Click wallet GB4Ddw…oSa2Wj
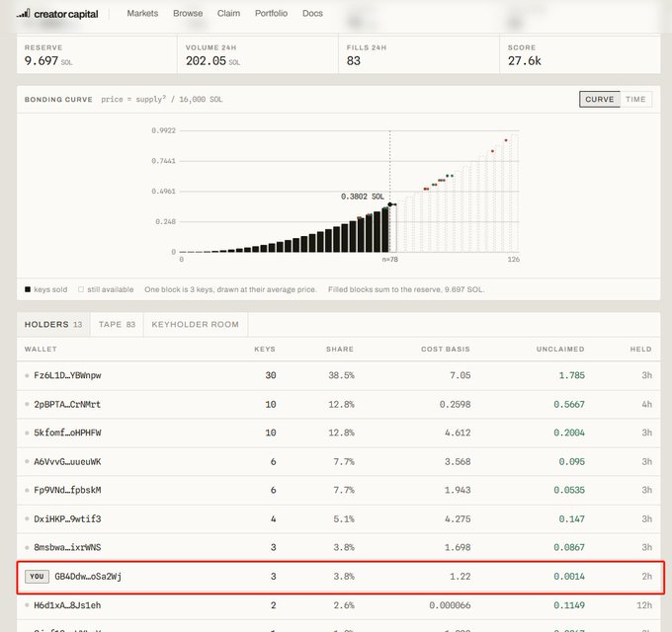Viewport: 672px width, 632px height. 88,577
